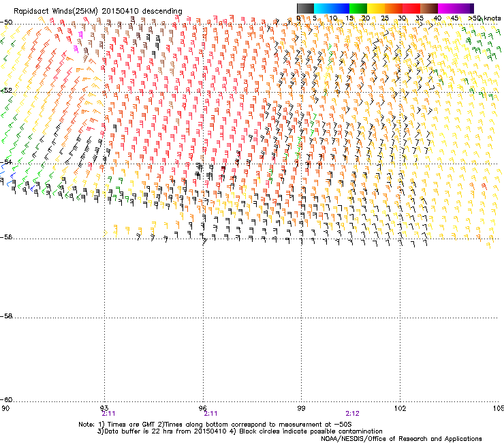Click the '15' legend scale label
Viewport: 504px width, 443px height.
tap(349, 18)
